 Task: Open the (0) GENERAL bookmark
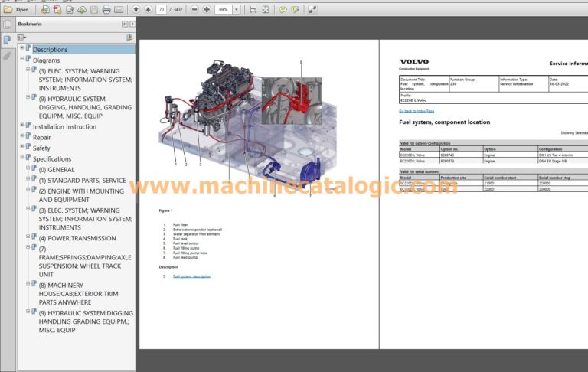(57, 170)
